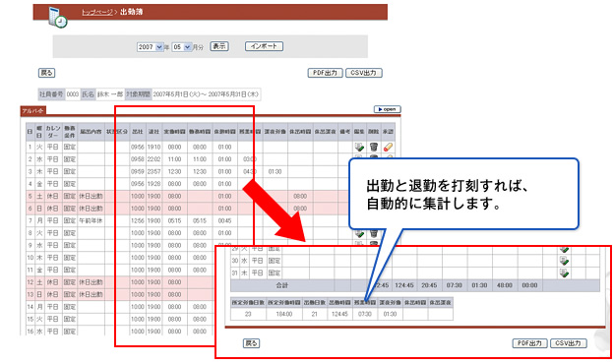The height and width of the screenshot is (364, 613).
Task: Click the 09:59 arrival time on day 3
Action: pos(138,171)
